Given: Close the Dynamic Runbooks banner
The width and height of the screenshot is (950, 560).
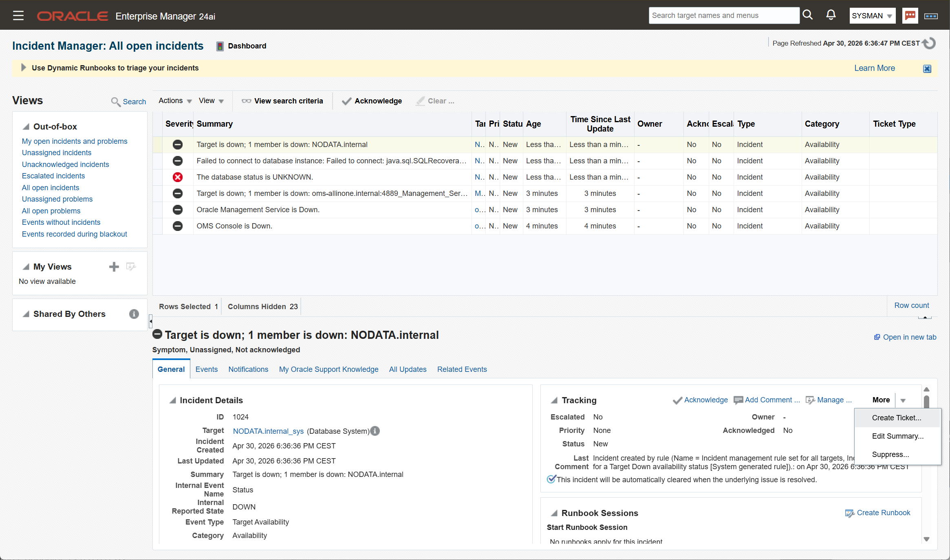Looking at the screenshot, I should (x=927, y=68).
